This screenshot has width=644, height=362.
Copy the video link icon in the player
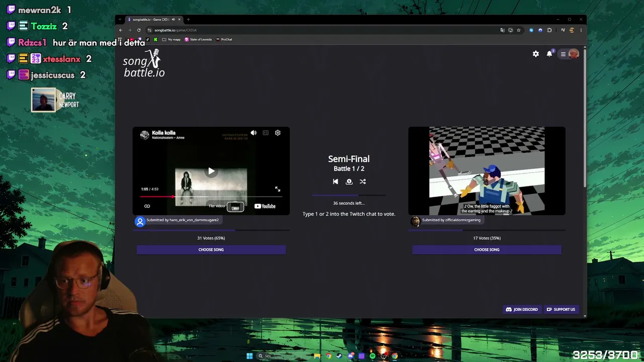(147, 206)
